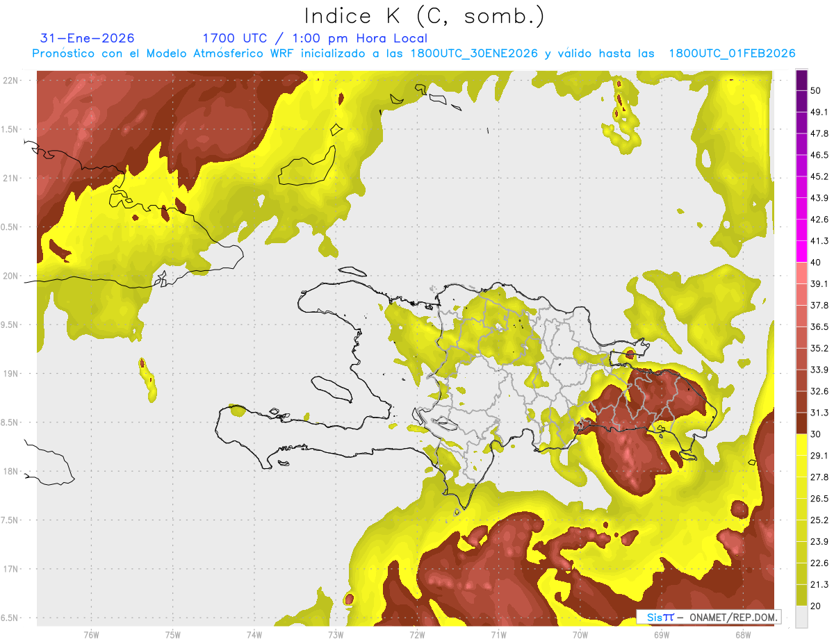Click the colorbar value 47.8
This screenshot has height=644, width=834.
click(x=819, y=133)
